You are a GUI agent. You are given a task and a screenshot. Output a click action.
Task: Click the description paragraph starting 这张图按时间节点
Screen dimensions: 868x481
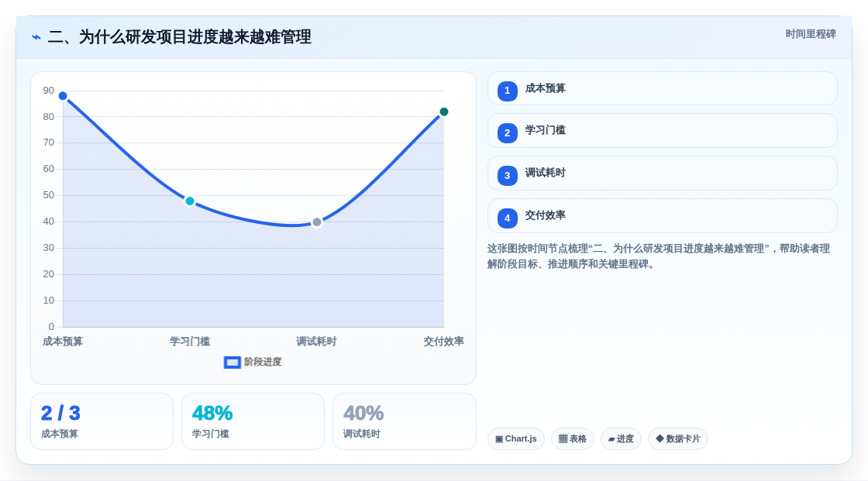pyautogui.click(x=659, y=256)
